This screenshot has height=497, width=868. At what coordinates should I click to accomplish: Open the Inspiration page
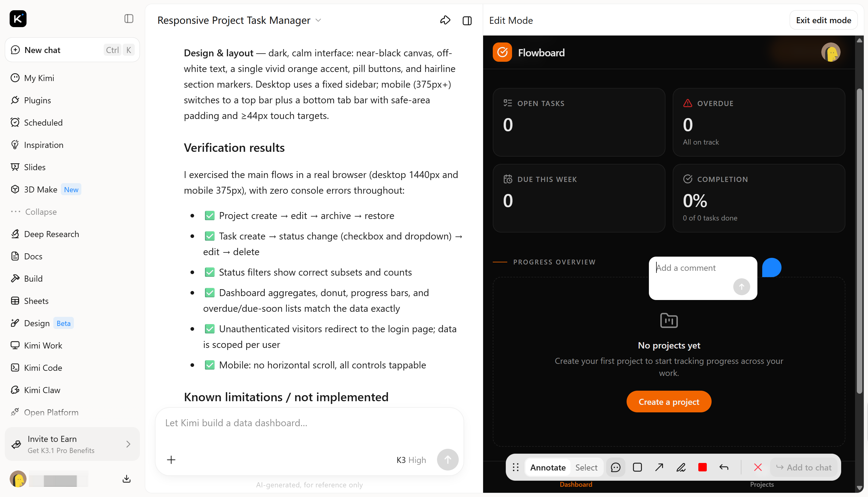72,145
